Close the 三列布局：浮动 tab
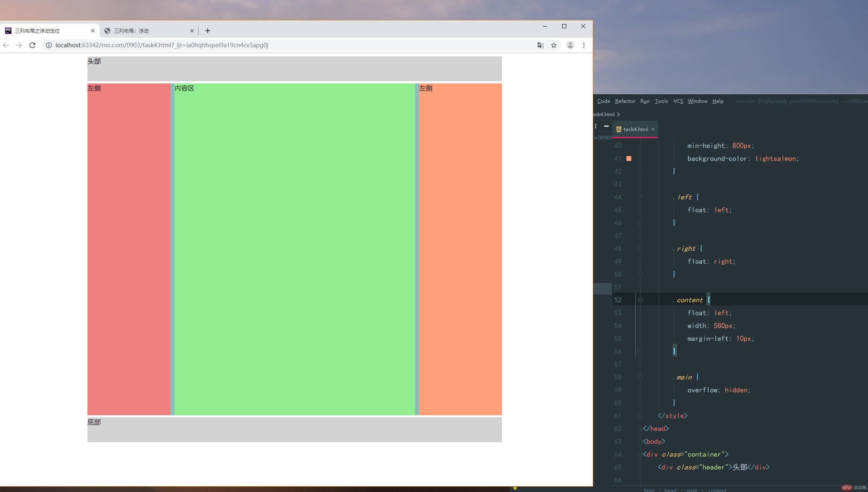 (192, 31)
